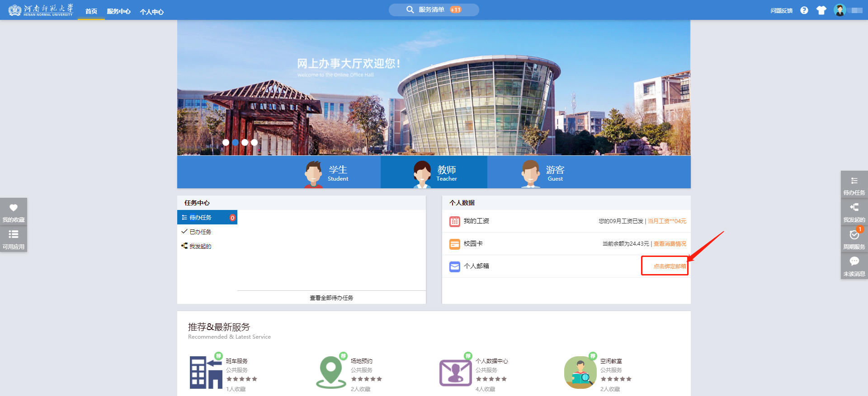Click the 个人数据 panel heading
Screen dimensions: 868x396
[462, 203]
